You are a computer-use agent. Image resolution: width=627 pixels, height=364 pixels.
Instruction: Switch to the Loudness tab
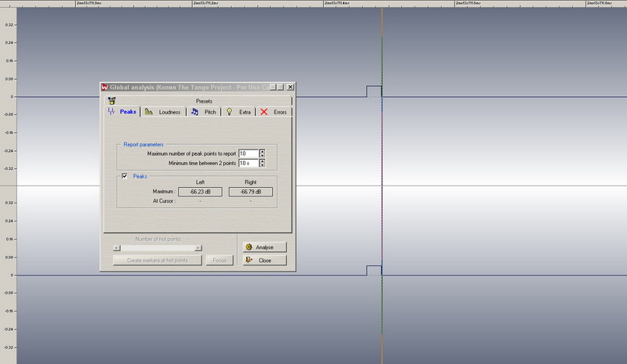click(163, 112)
